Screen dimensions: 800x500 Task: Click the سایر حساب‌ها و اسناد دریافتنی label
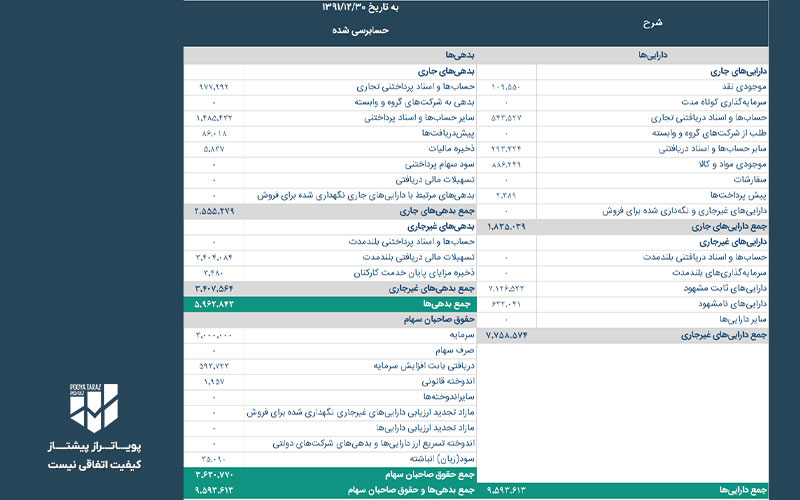[713, 149]
